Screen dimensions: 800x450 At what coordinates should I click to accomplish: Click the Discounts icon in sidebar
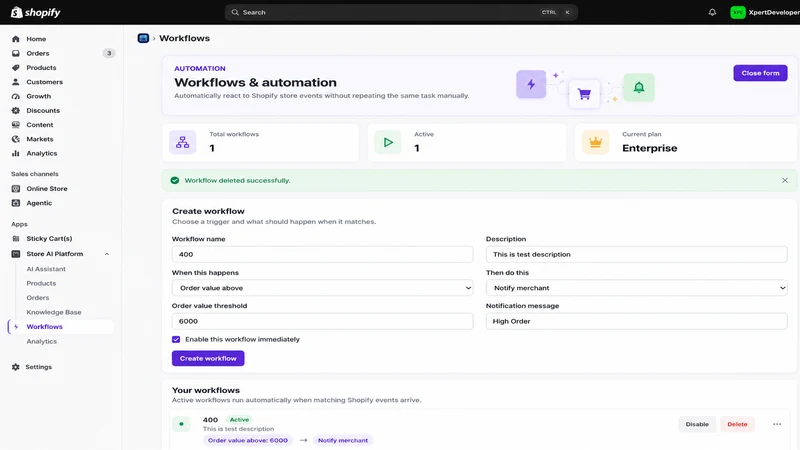(x=16, y=110)
